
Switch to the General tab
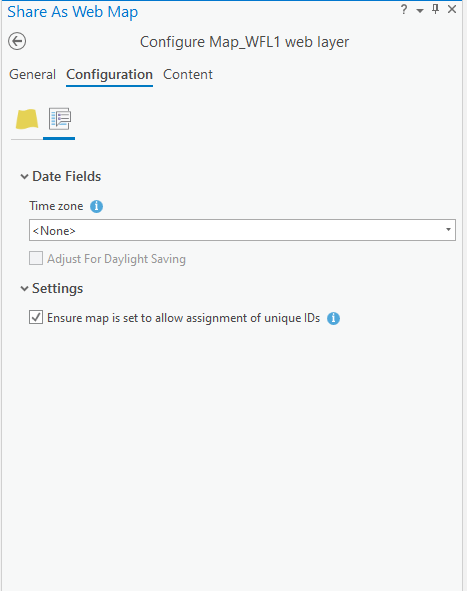32,75
